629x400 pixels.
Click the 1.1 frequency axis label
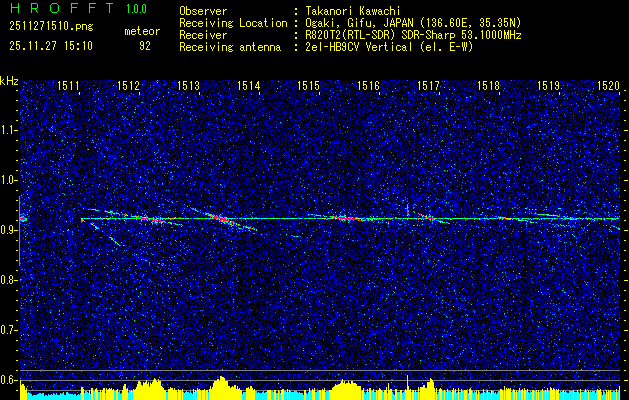pyautogui.click(x=9, y=130)
